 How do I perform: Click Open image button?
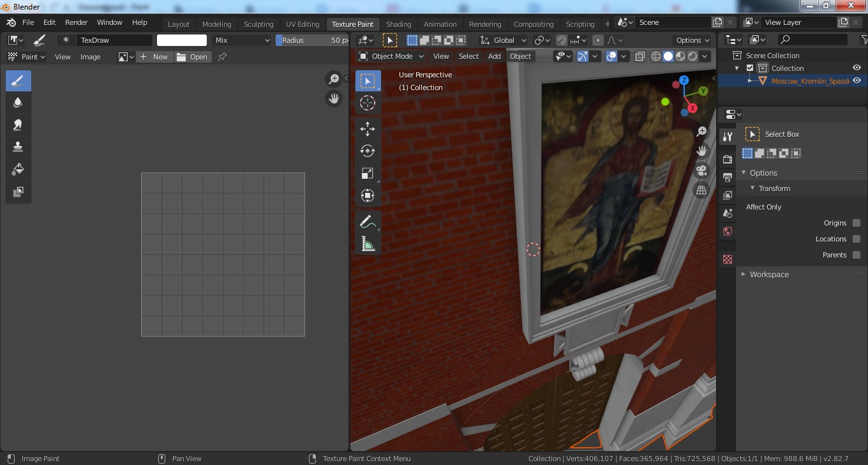pos(192,57)
